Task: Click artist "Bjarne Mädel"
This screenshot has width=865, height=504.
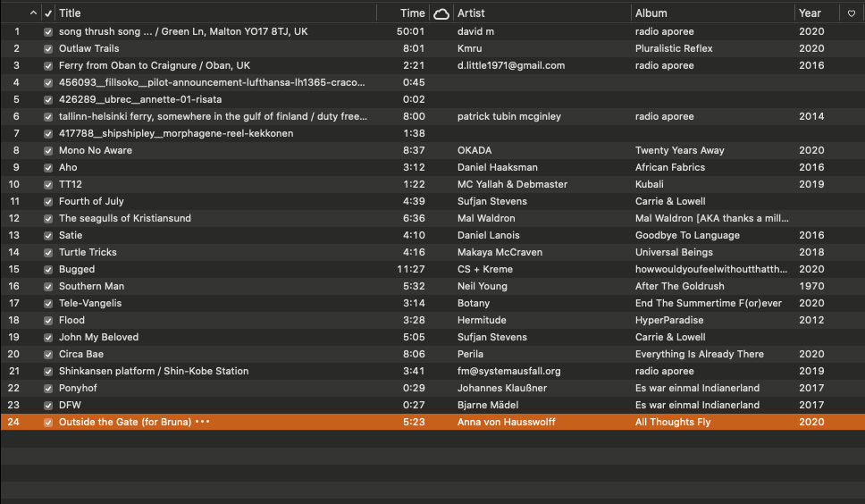Action: (488, 406)
